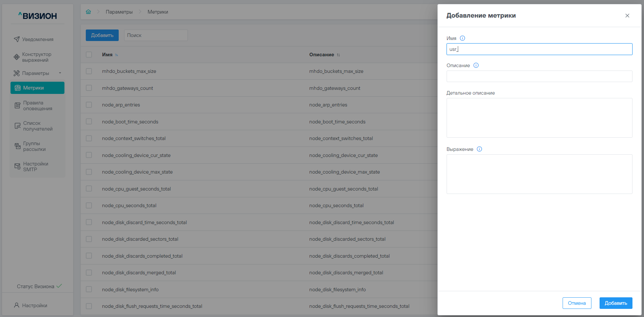Toggle the select-all checkbox in table header

pyautogui.click(x=89, y=55)
